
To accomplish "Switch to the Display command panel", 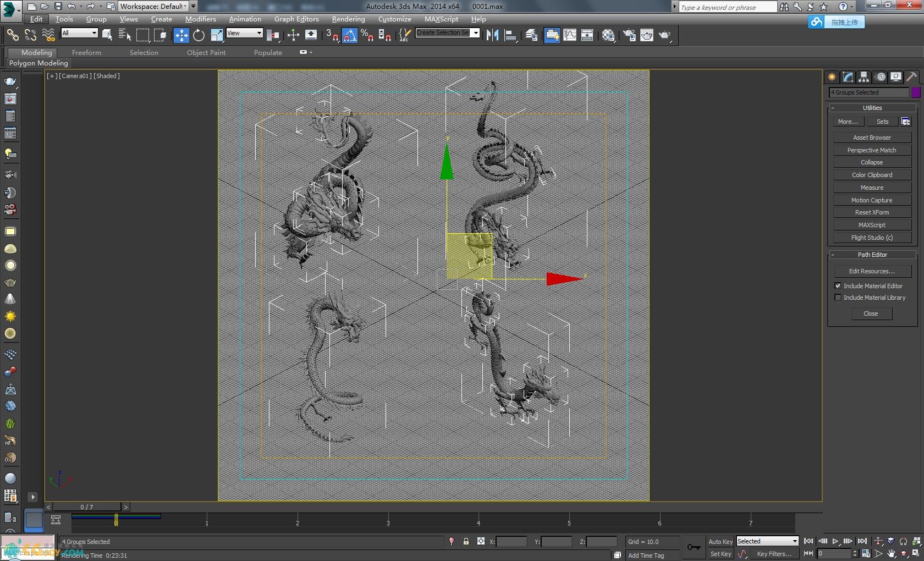I will point(896,77).
